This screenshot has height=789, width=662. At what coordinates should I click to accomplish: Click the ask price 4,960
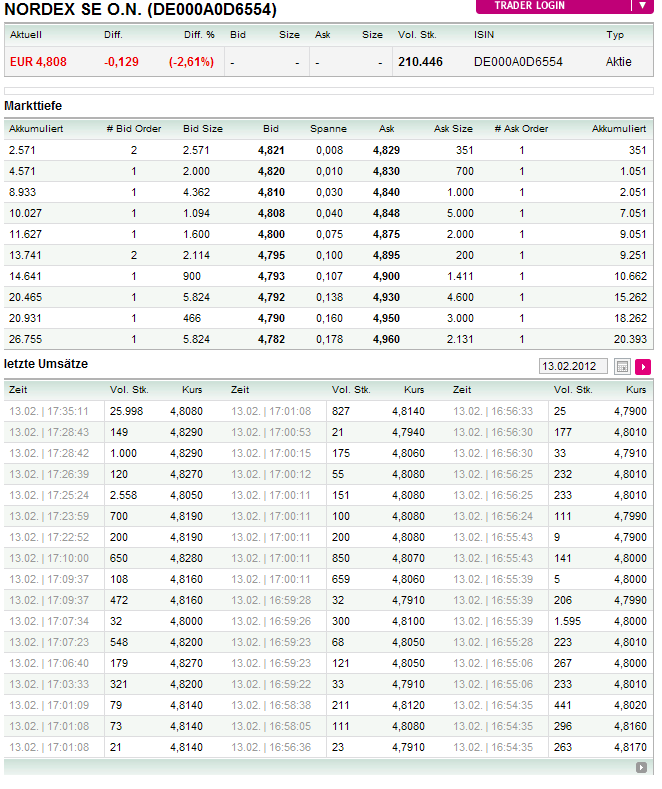386,339
